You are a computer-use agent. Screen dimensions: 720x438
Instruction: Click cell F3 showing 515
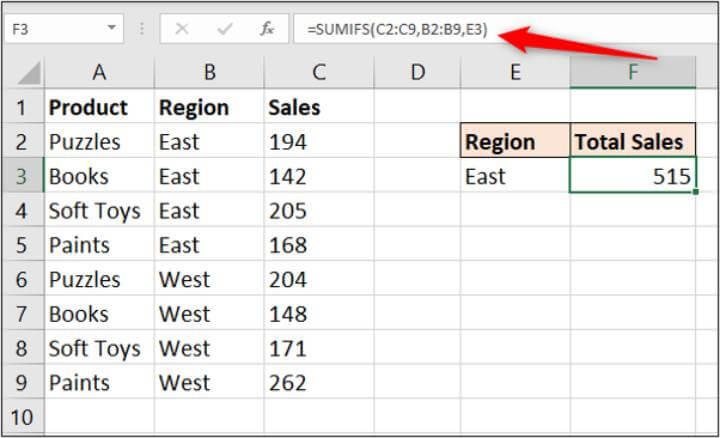pyautogui.click(x=633, y=177)
